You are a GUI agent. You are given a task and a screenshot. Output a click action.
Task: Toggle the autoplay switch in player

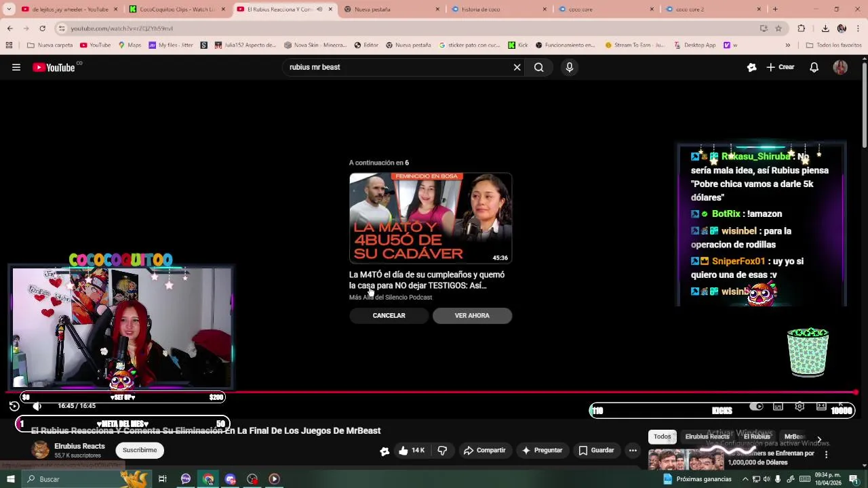(x=756, y=407)
